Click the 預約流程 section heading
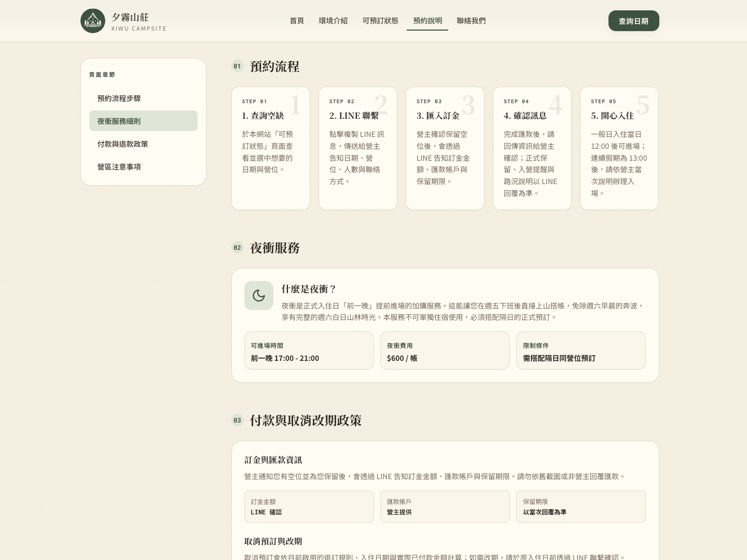Image resolution: width=747 pixels, height=560 pixels. pos(275,66)
